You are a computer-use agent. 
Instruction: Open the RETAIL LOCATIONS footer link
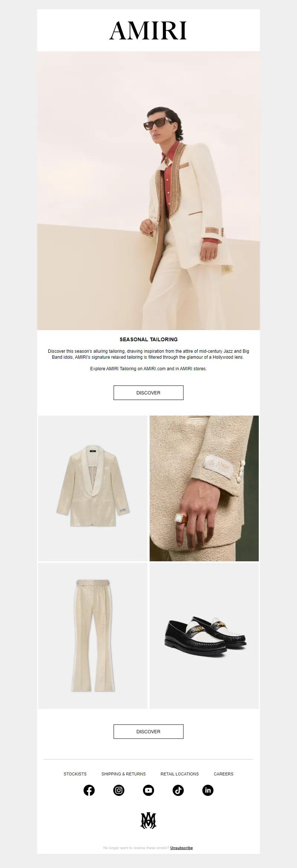180,774
